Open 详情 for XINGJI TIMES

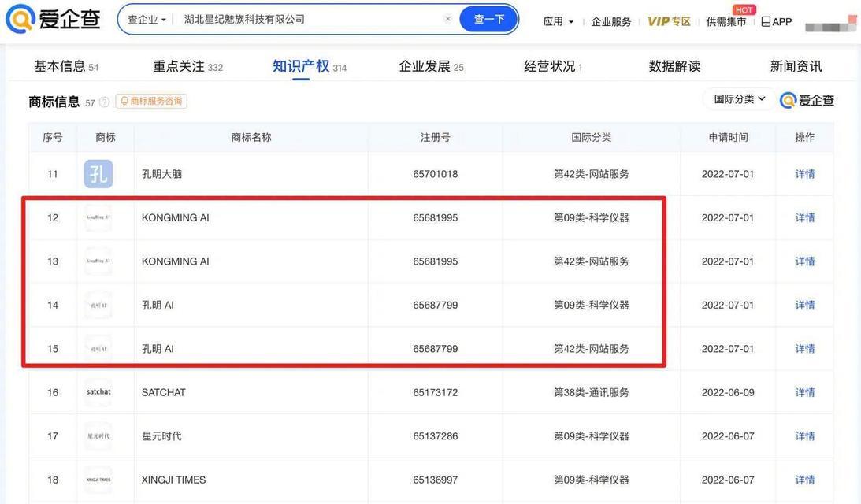pos(804,480)
